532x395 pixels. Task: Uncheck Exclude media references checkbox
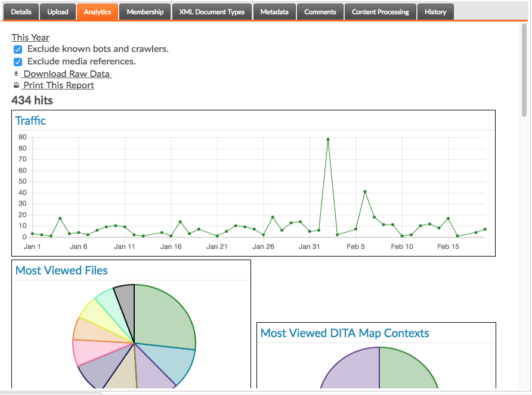tap(18, 62)
